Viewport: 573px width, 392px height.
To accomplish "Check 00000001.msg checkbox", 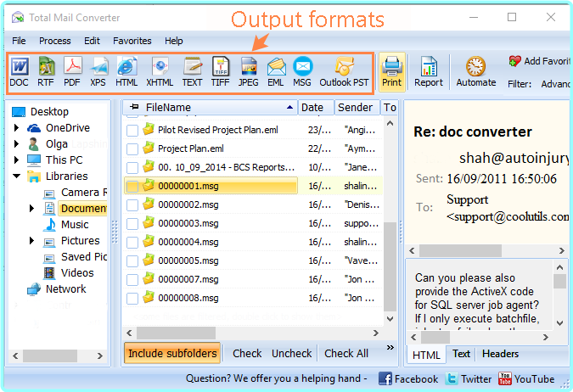I will [132, 187].
